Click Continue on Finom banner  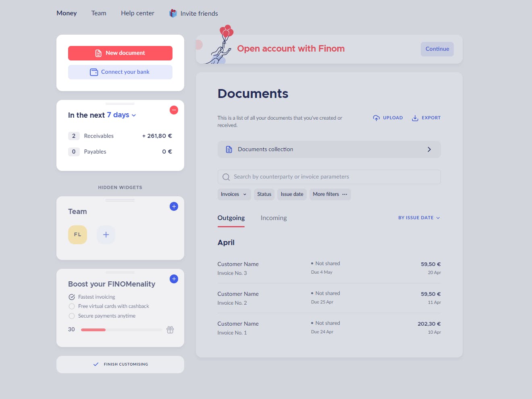pyautogui.click(x=437, y=49)
